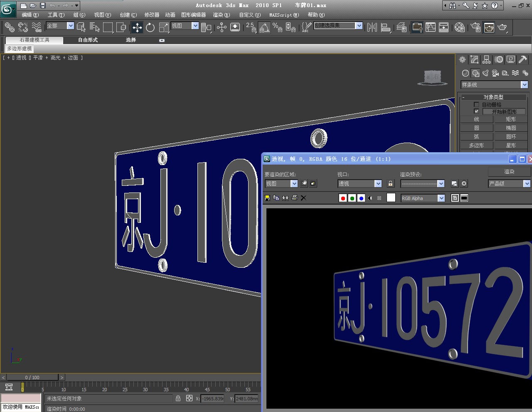532x412 pixels.
Task: Toggle the red channel display
Action: 343,198
